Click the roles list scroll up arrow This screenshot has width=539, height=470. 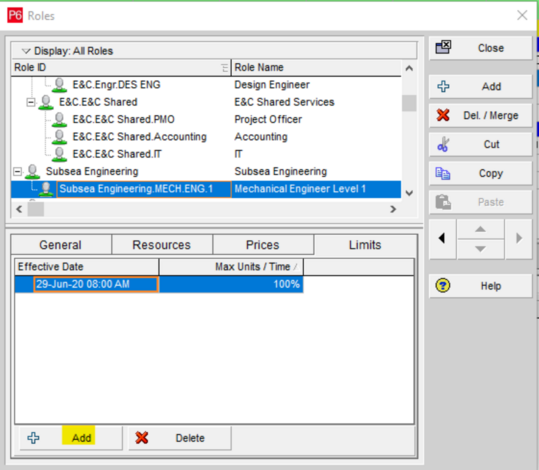coord(409,68)
